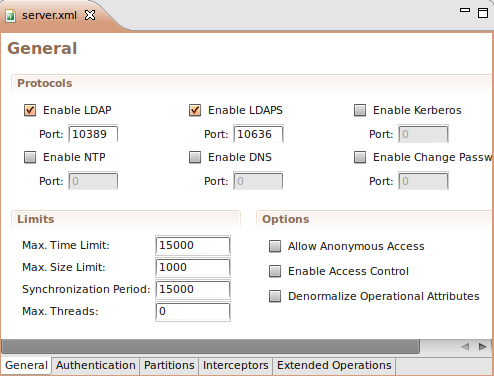Check Enable Change Password checkbox
Image resolution: width=494 pixels, height=376 pixels.
tap(360, 157)
